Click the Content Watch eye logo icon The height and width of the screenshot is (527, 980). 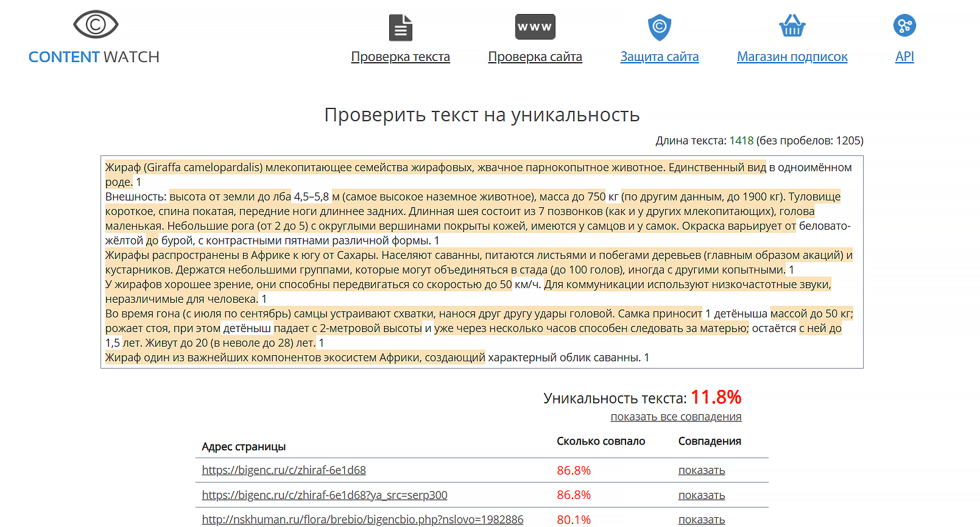96,25
